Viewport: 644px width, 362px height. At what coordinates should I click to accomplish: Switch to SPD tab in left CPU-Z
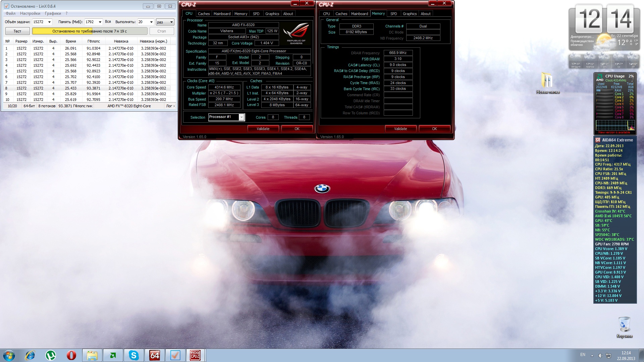[x=256, y=14]
